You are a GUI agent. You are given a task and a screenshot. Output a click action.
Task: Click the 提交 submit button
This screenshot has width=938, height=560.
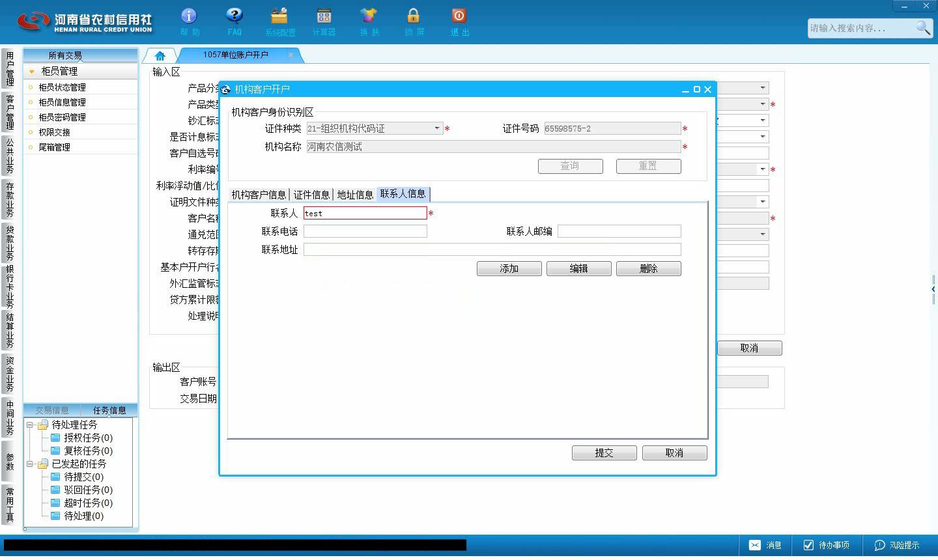coord(604,453)
